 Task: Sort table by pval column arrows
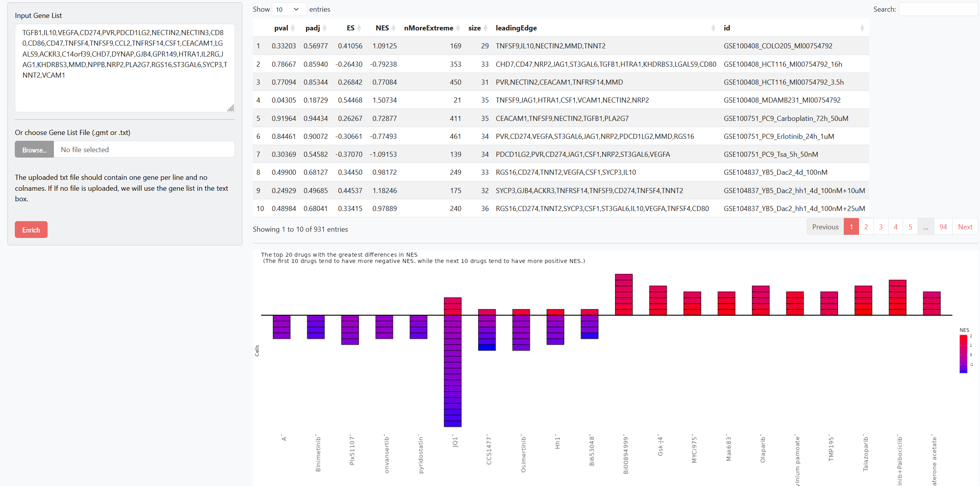coord(293,28)
